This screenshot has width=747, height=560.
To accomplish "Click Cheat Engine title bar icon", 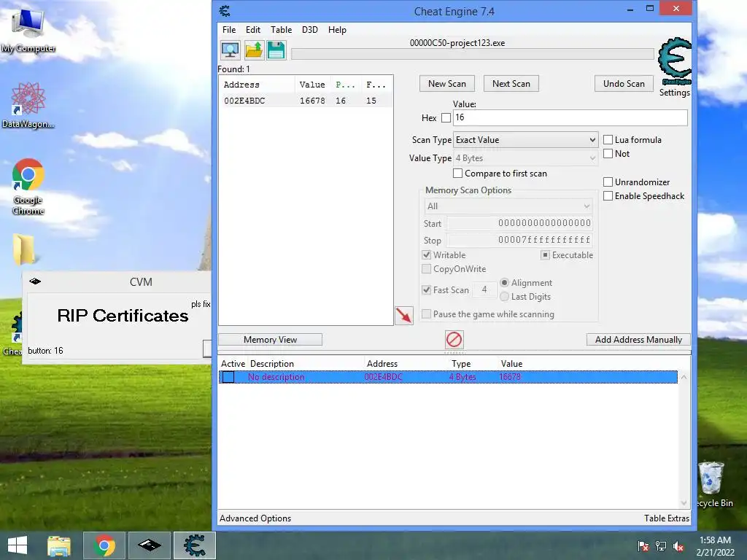I will pos(225,10).
